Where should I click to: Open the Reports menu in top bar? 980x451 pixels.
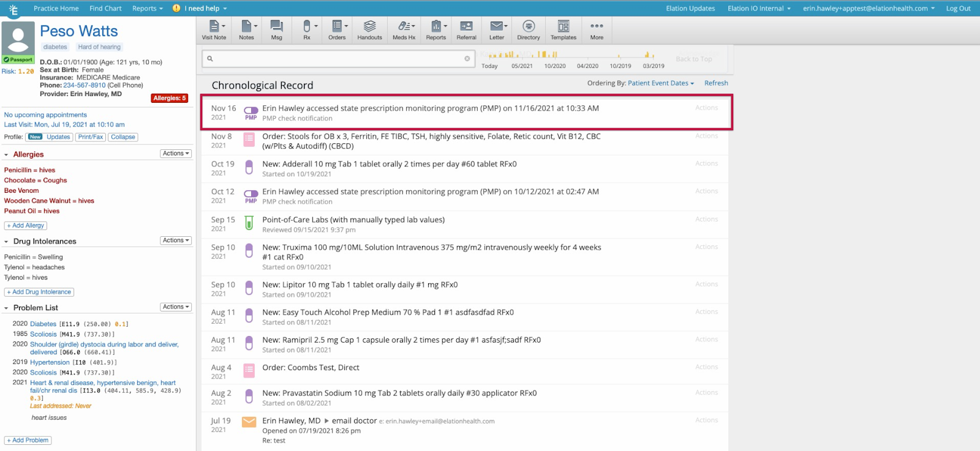tap(147, 9)
